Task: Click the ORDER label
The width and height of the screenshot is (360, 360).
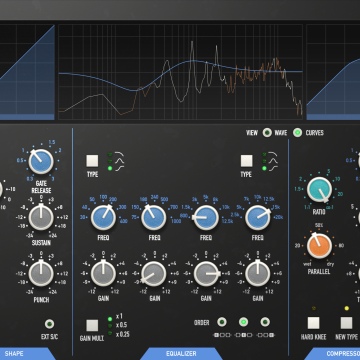Action: (202, 323)
